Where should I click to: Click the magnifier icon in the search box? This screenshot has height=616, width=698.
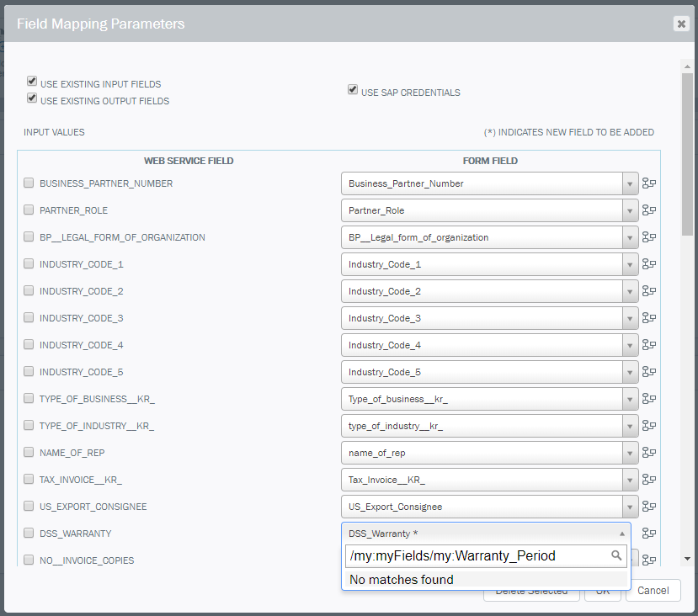point(618,555)
